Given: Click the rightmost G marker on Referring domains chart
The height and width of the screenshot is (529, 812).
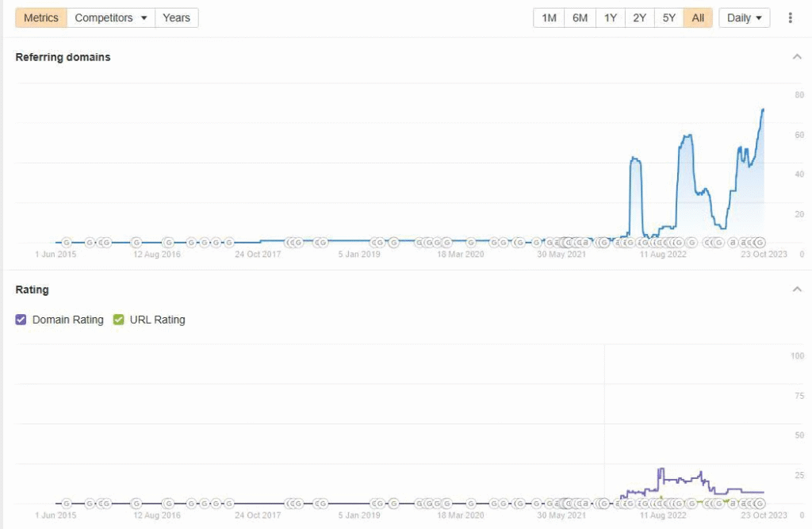Looking at the screenshot, I should pos(759,243).
